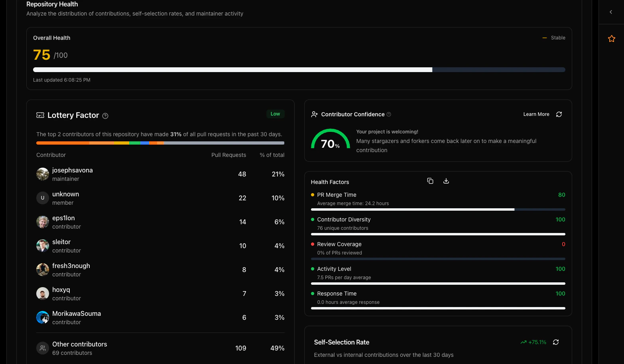Click the unknown member's avatar placeholder
Image resolution: width=624 pixels, height=364 pixels.
[x=43, y=198]
